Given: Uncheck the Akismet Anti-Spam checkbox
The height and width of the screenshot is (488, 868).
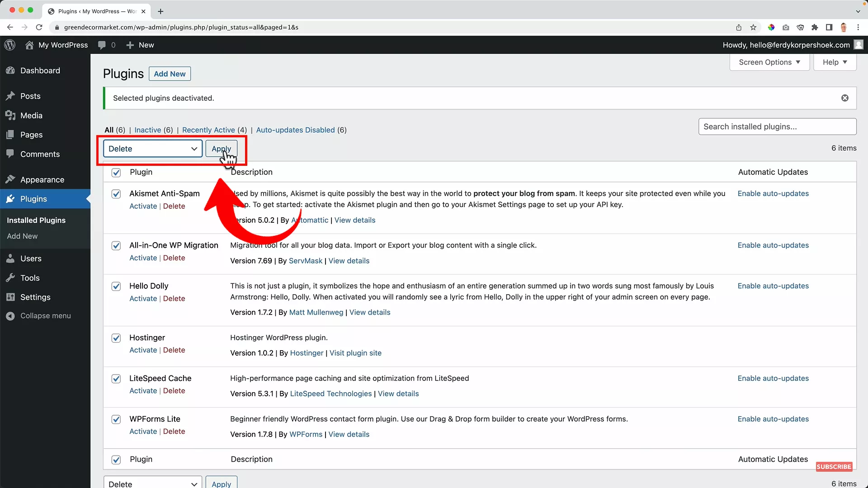Looking at the screenshot, I should (116, 194).
